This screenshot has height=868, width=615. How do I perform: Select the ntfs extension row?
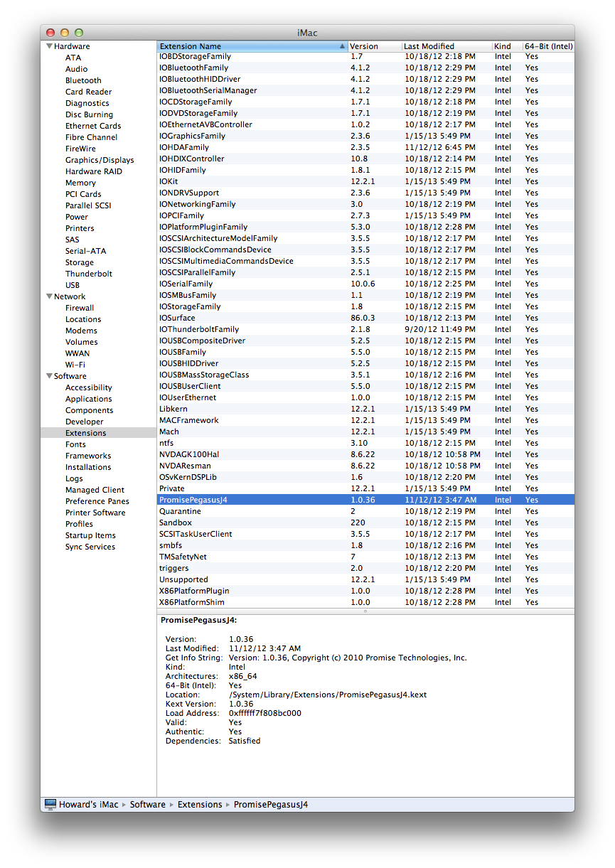coord(365,443)
